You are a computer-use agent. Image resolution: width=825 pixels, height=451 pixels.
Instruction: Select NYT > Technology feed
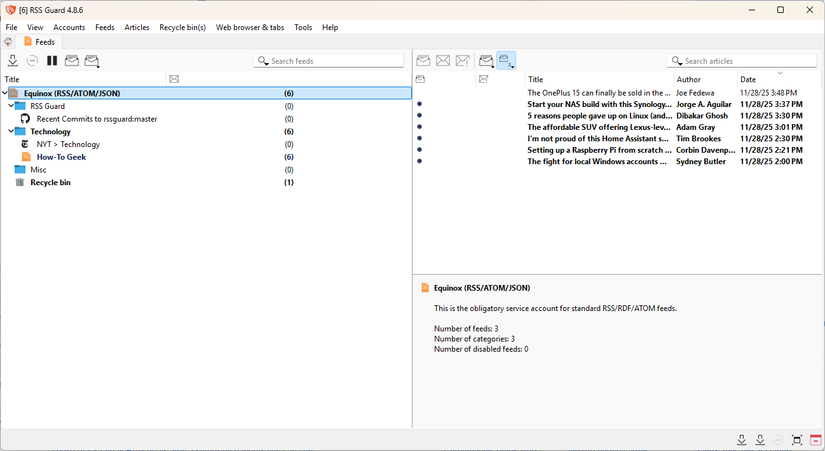coord(68,144)
